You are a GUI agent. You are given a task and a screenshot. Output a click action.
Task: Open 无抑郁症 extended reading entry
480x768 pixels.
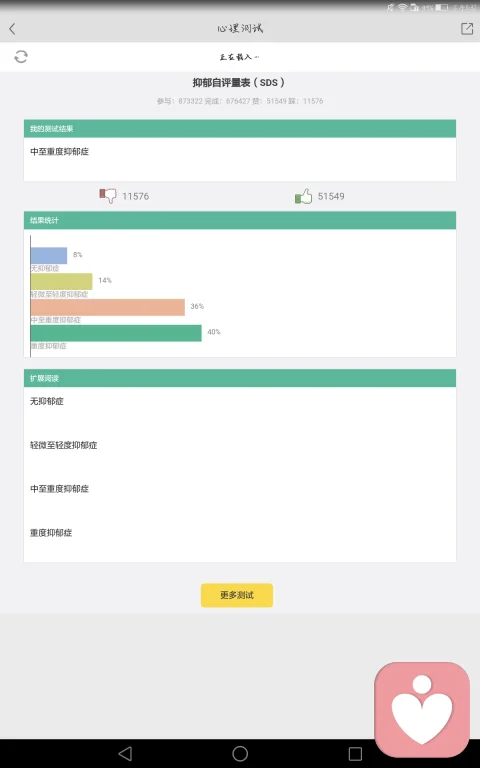(47, 401)
